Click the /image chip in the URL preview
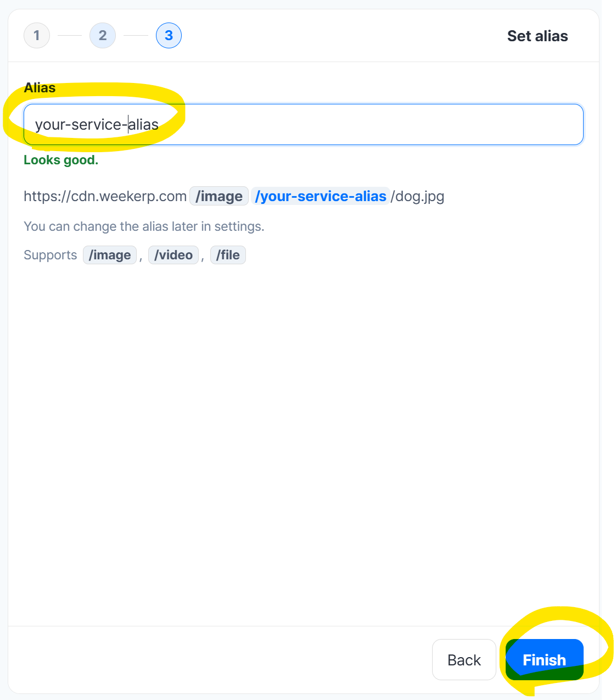 (219, 196)
